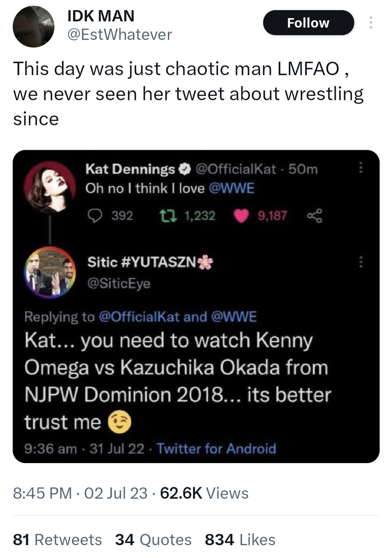The image size is (392, 558).
Task: View the 81 Retweets list
Action: tap(57, 540)
